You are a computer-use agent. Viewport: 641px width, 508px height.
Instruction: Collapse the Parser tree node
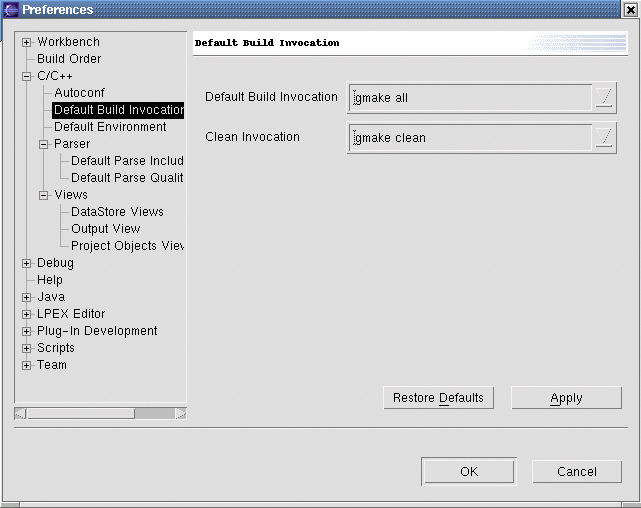tap(44, 144)
